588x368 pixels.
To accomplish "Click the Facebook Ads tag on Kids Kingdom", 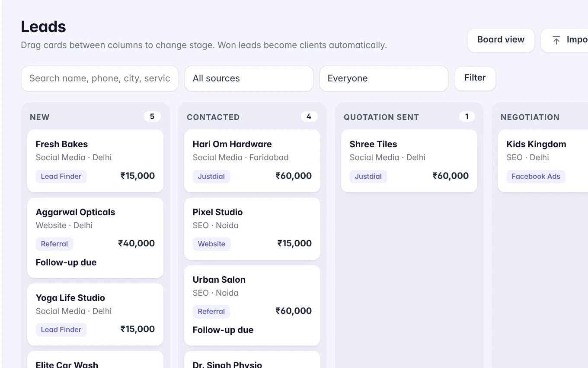I will click(536, 176).
